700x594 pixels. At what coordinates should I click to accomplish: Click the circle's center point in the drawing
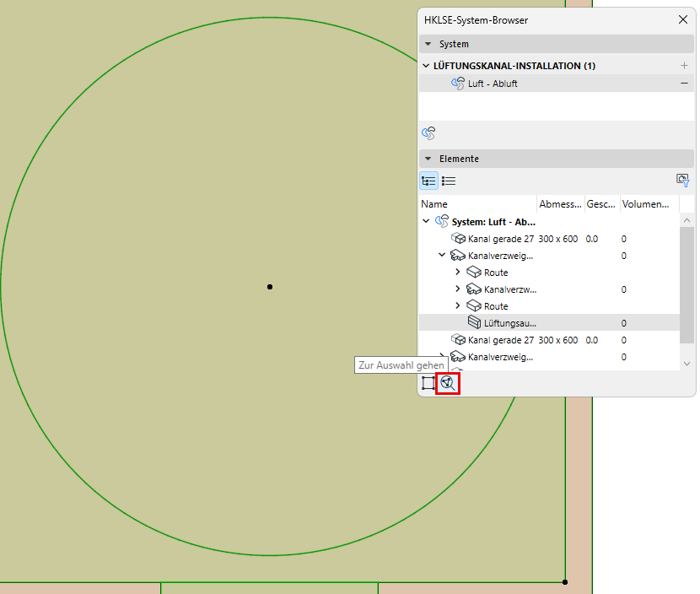tap(270, 287)
